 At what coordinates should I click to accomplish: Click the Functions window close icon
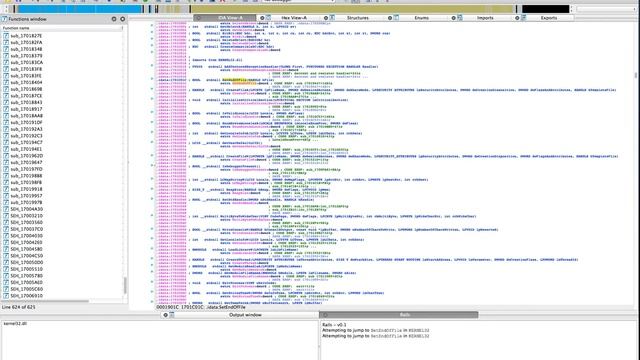122,19
